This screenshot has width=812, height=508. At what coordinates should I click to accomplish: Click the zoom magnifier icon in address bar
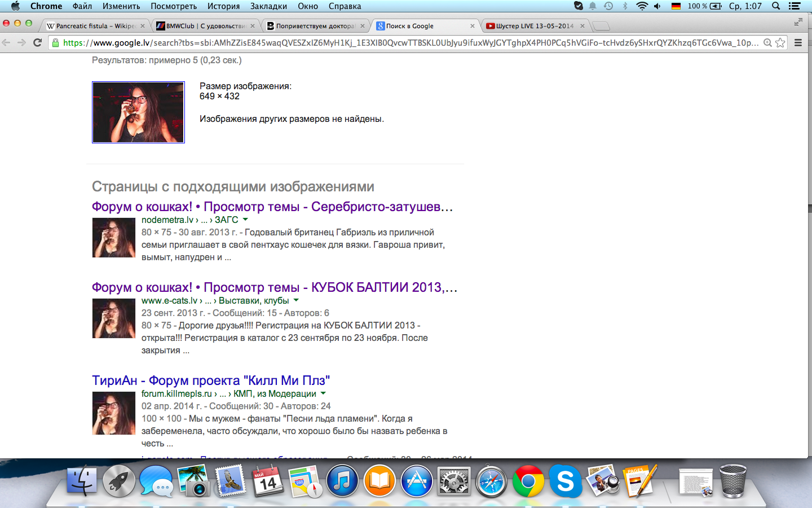767,42
